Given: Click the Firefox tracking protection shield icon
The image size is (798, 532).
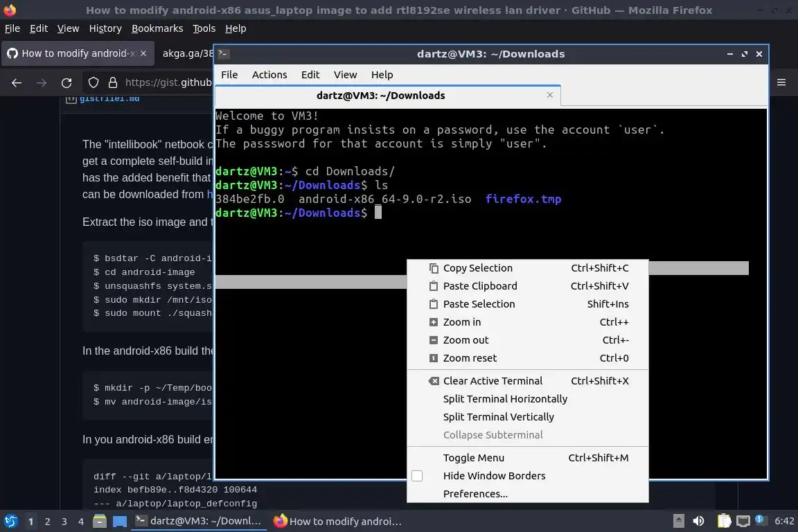Looking at the screenshot, I should (x=94, y=82).
